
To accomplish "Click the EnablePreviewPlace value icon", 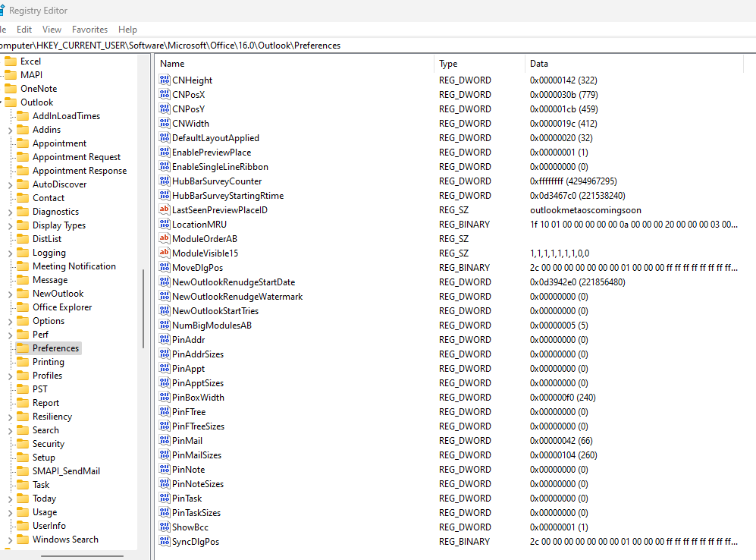I will click(x=165, y=153).
